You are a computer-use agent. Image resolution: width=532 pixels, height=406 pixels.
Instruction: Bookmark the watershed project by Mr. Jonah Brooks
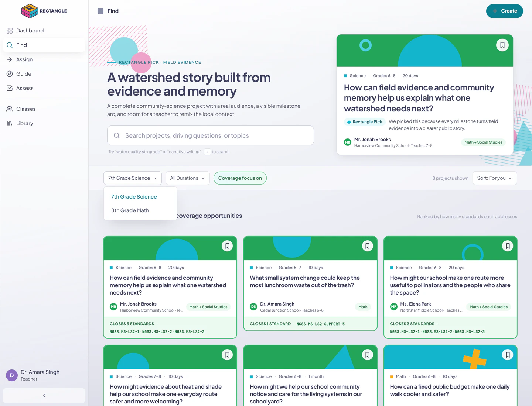(227, 246)
